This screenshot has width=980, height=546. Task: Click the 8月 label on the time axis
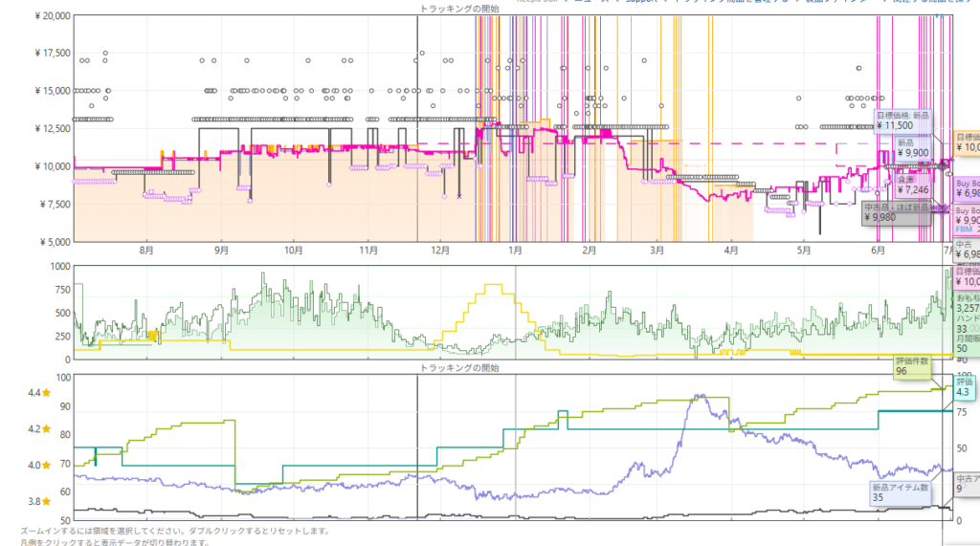pos(146,250)
